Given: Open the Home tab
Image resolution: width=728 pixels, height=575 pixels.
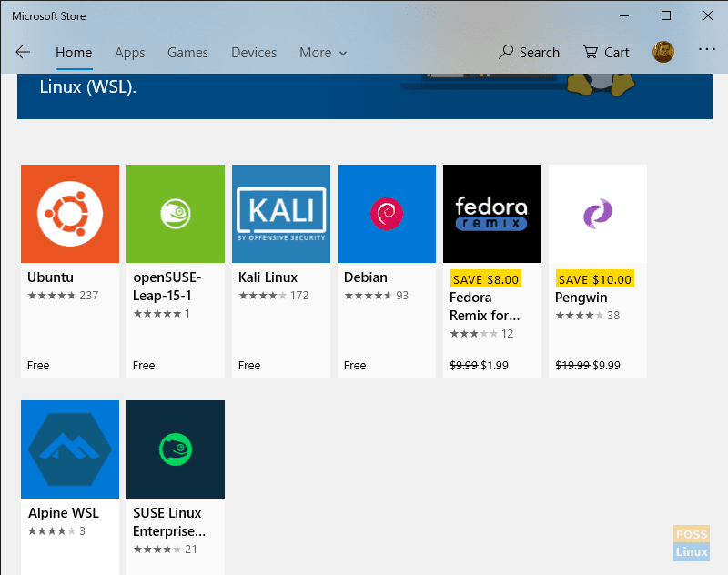Looking at the screenshot, I should click(x=74, y=53).
